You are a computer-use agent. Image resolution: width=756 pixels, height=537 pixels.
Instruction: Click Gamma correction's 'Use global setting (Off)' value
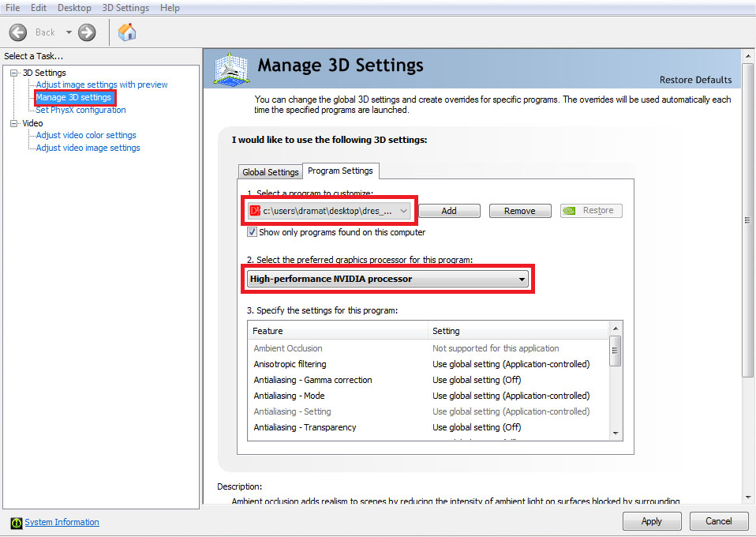(477, 380)
